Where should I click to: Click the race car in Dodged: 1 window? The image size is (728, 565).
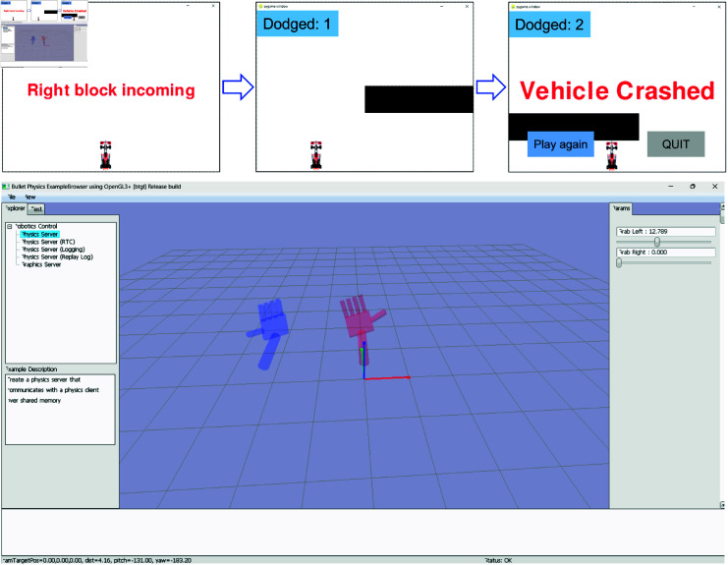[316, 155]
